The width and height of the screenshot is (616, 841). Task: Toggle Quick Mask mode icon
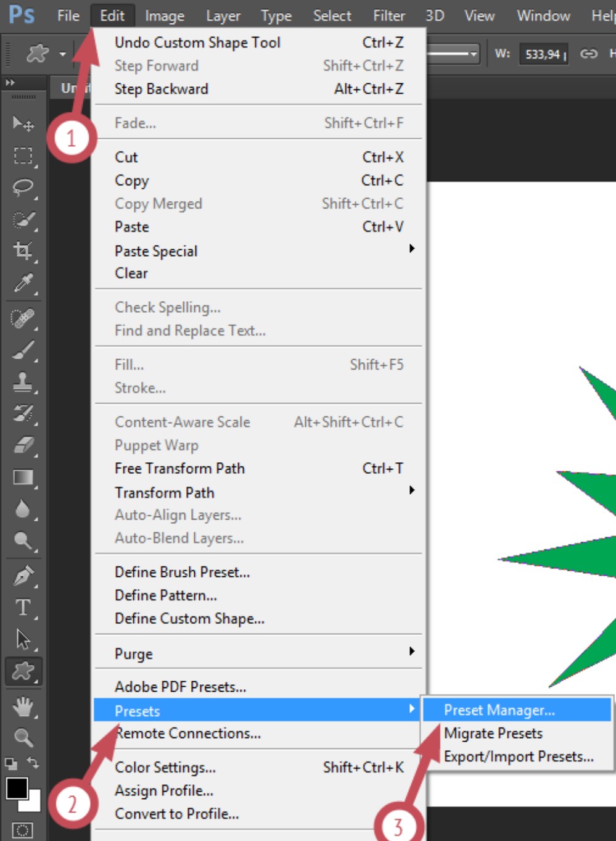(23, 830)
